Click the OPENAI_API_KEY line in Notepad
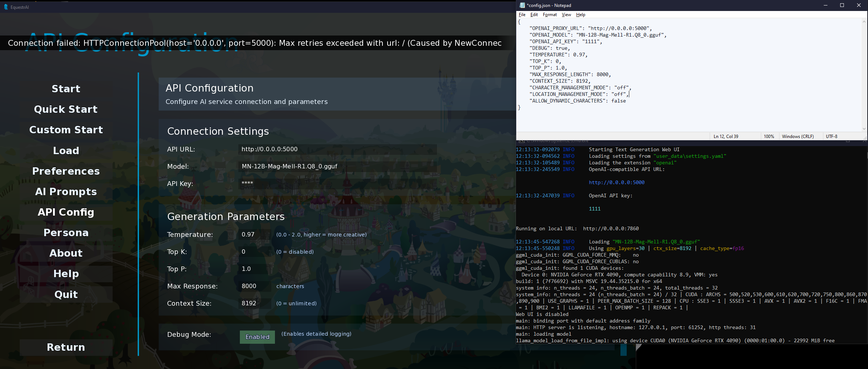 tap(566, 42)
